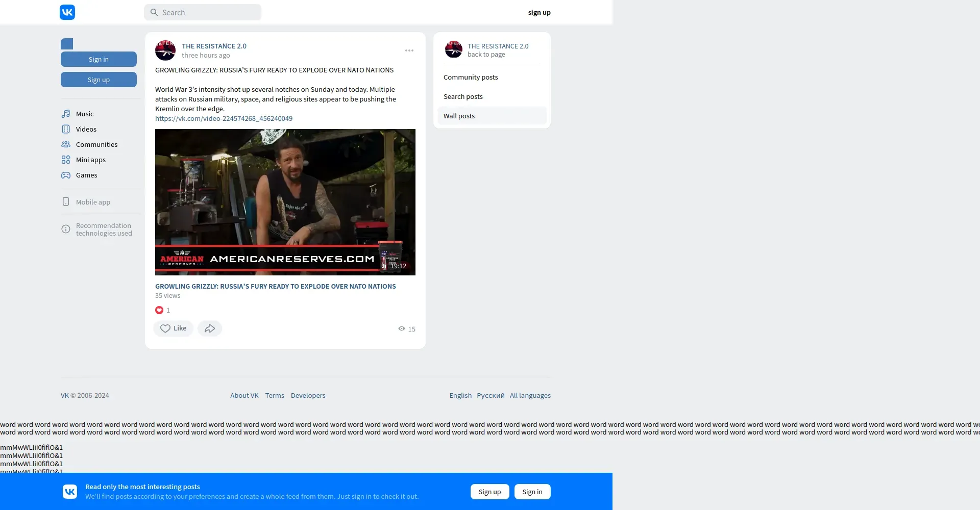Open All languages list
This screenshot has width=980, height=510.
(x=530, y=395)
